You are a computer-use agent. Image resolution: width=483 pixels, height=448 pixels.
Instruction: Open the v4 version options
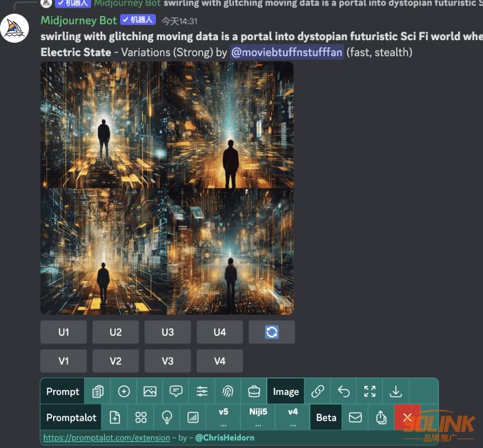[x=293, y=418]
